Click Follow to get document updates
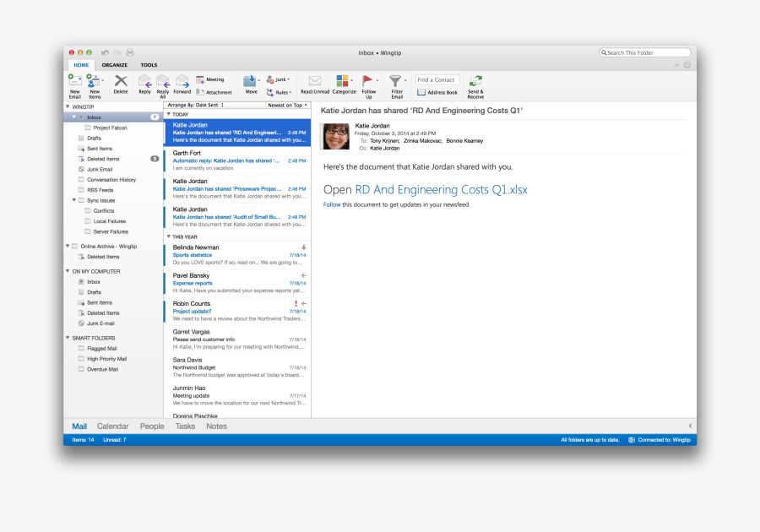The width and height of the screenshot is (760, 532). (332, 204)
